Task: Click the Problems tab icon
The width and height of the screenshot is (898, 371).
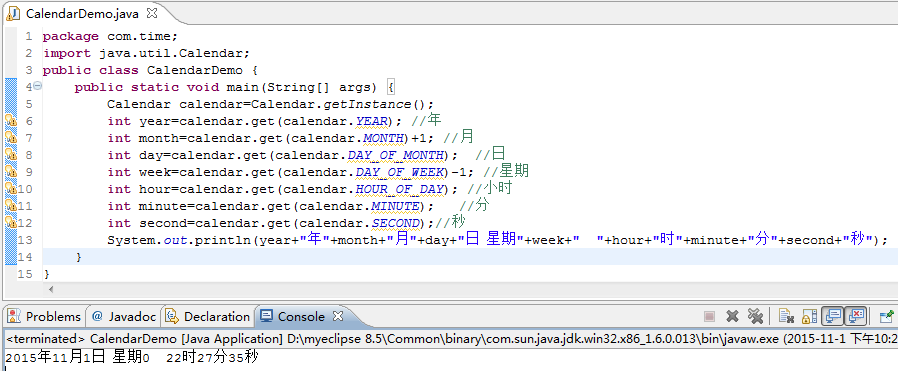Action: coord(14,316)
